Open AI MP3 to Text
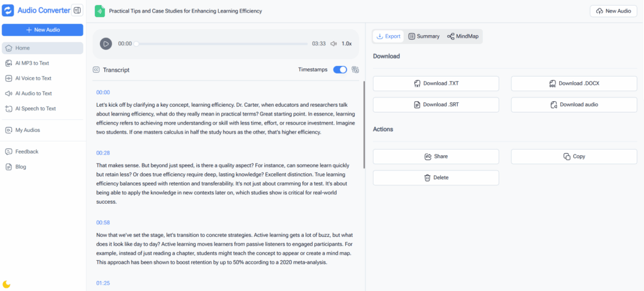This screenshot has height=291, width=644. (x=42, y=63)
